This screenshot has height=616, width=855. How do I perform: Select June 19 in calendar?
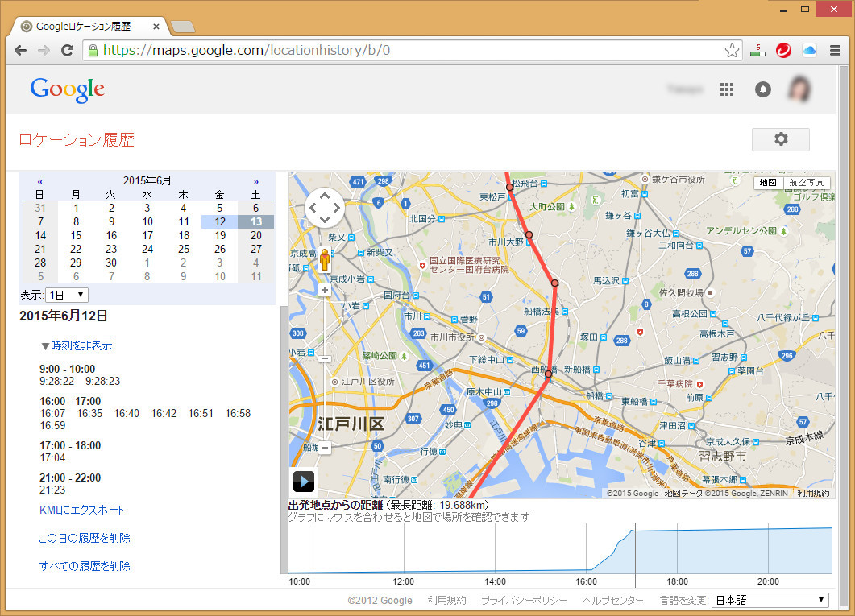220,235
